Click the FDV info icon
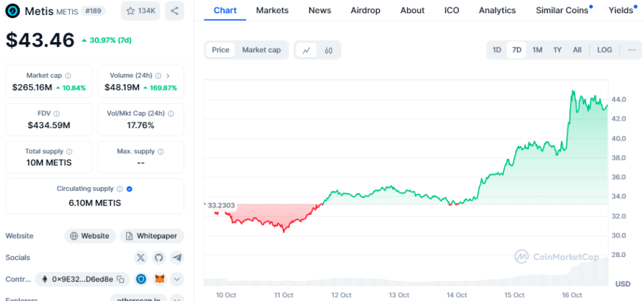 [57, 113]
